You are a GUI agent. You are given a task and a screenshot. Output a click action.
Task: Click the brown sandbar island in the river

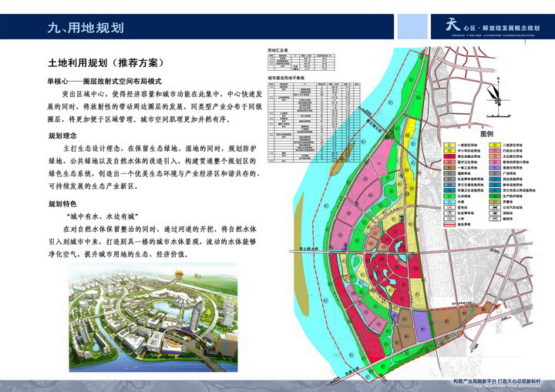[x=300, y=255]
